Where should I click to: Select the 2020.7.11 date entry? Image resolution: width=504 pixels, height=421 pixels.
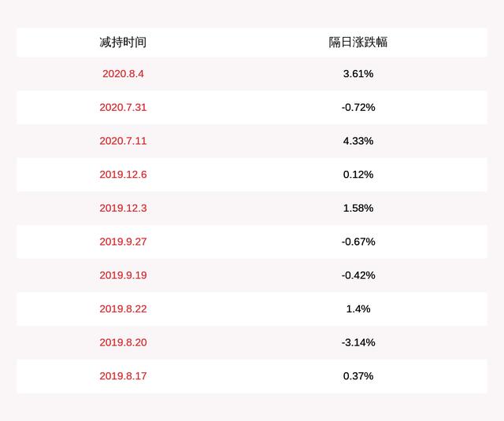point(123,141)
